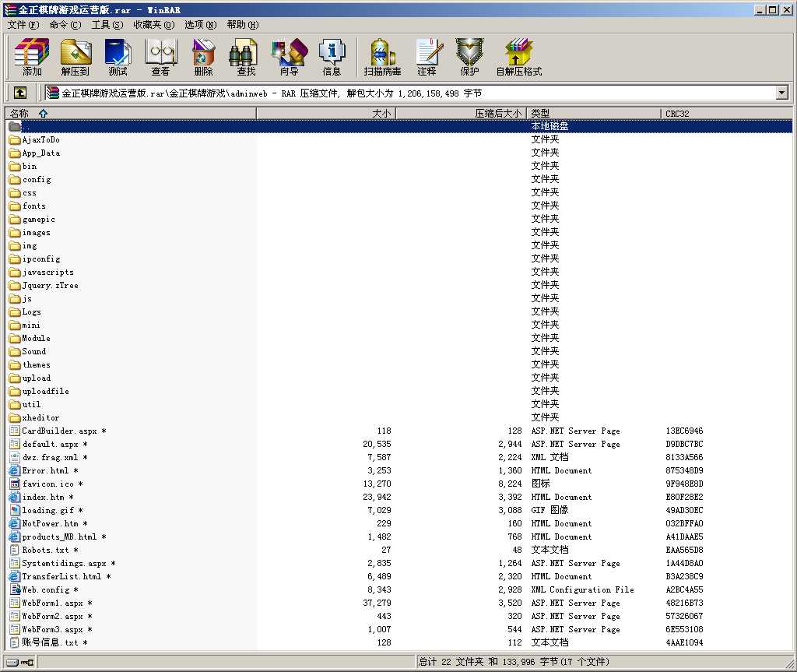Open the Help (帮助) menu
This screenshot has height=672, width=797.
[243, 25]
